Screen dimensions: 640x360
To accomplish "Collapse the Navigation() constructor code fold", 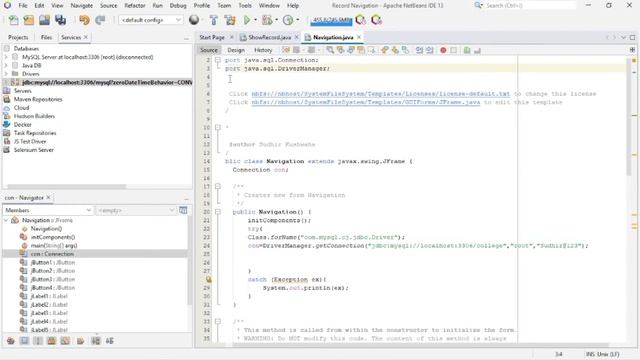I will tap(218, 212).
